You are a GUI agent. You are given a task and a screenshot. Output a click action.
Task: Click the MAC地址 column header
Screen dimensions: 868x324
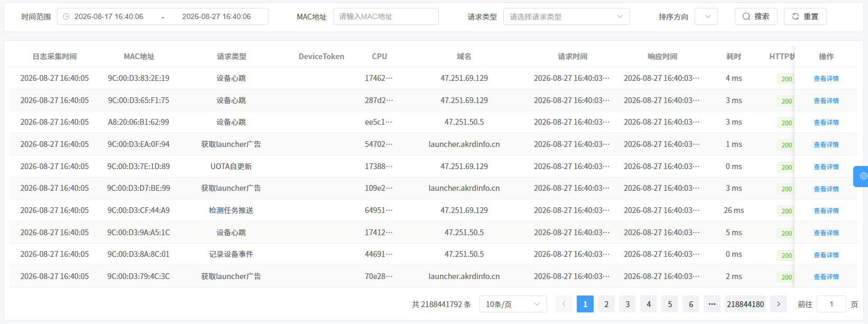(139, 56)
